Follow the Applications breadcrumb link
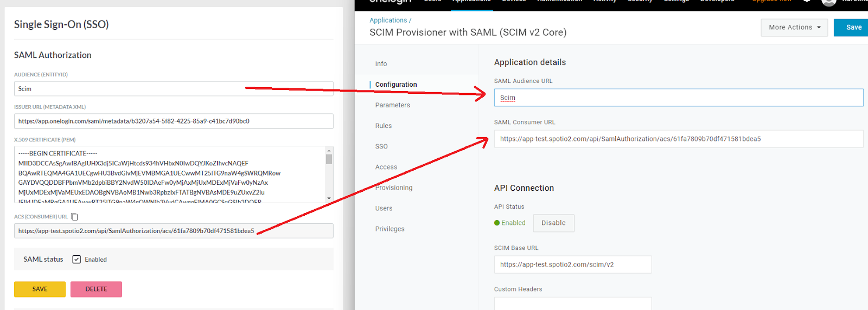Screen dimensions: 868x310 coord(388,20)
